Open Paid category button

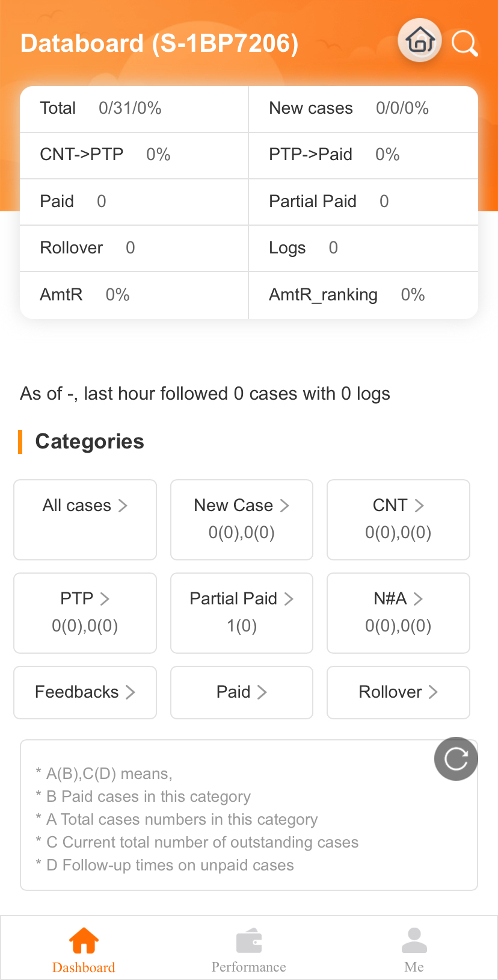(x=242, y=692)
